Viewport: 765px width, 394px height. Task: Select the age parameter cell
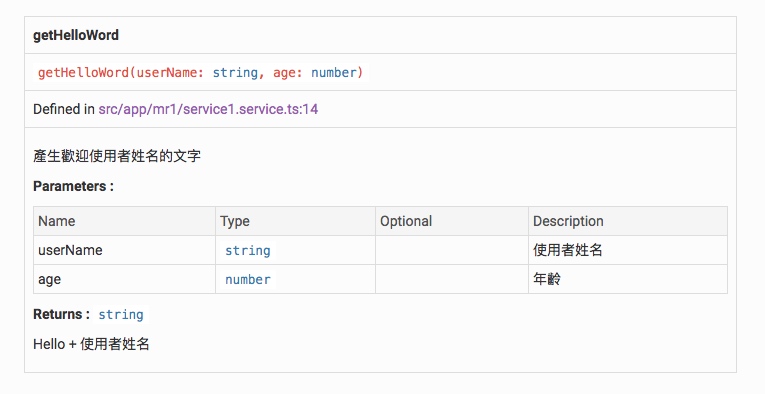tap(124, 279)
